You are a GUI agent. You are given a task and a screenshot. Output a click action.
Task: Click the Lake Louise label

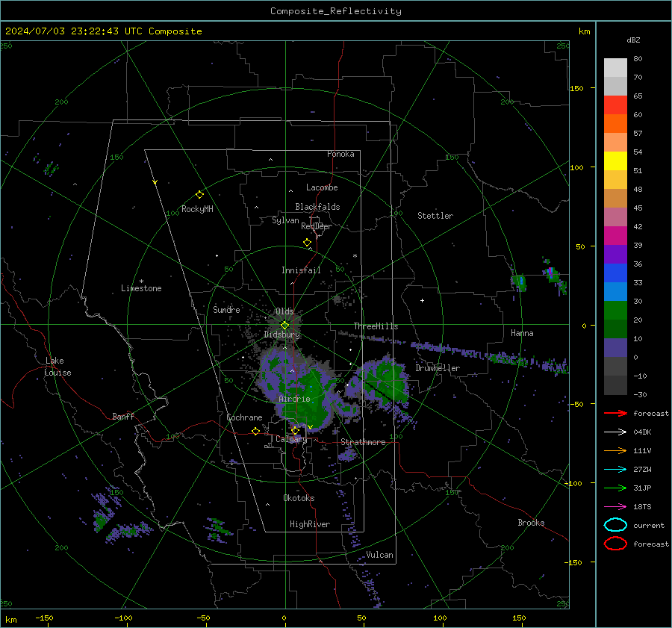57,367
